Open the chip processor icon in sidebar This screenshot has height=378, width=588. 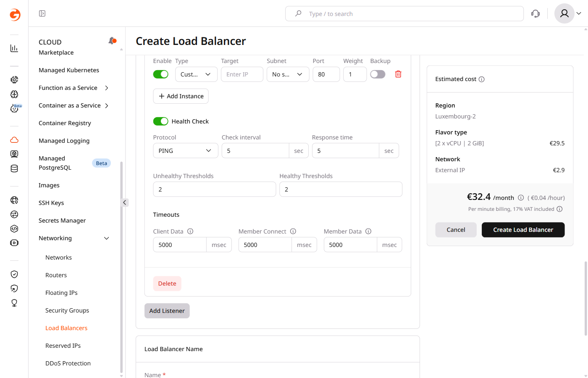pos(14,80)
